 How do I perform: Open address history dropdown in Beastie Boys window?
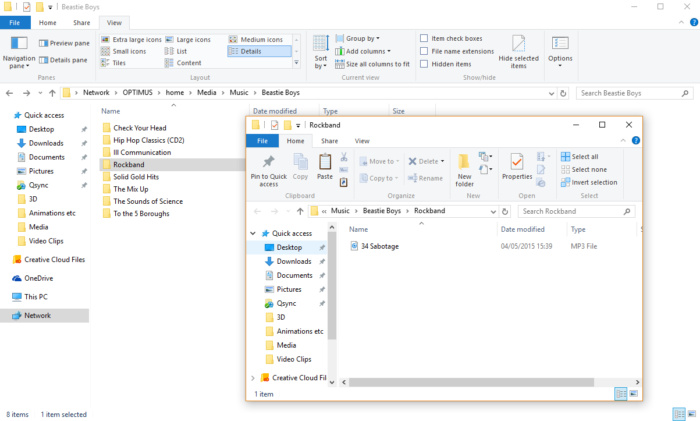[x=551, y=93]
